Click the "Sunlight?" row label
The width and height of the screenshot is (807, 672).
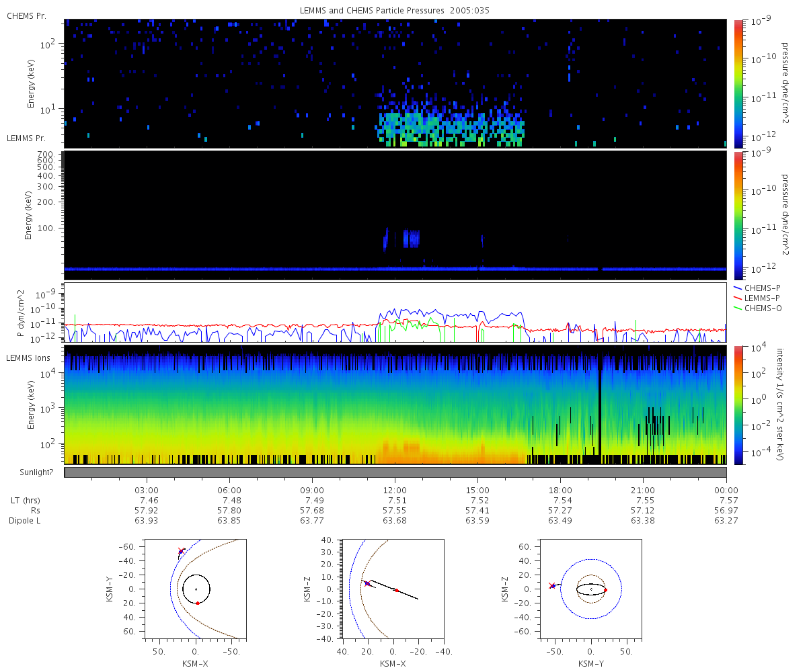(37, 472)
